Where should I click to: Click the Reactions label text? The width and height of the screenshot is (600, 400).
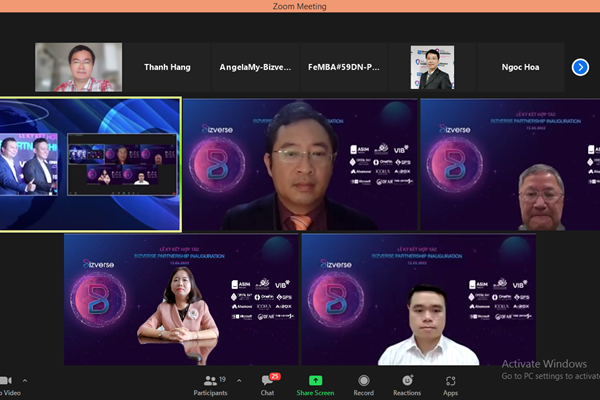[407, 393]
